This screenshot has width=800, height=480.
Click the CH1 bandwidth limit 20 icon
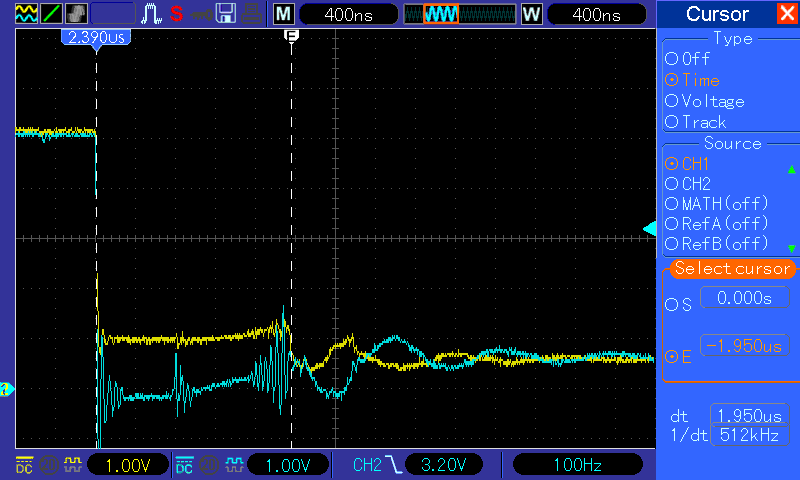click(x=49, y=465)
